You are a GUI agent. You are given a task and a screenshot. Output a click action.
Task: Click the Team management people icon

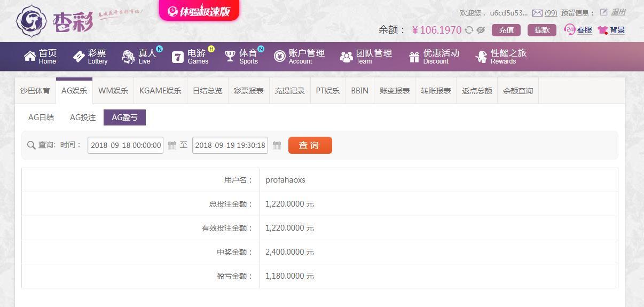(347, 57)
